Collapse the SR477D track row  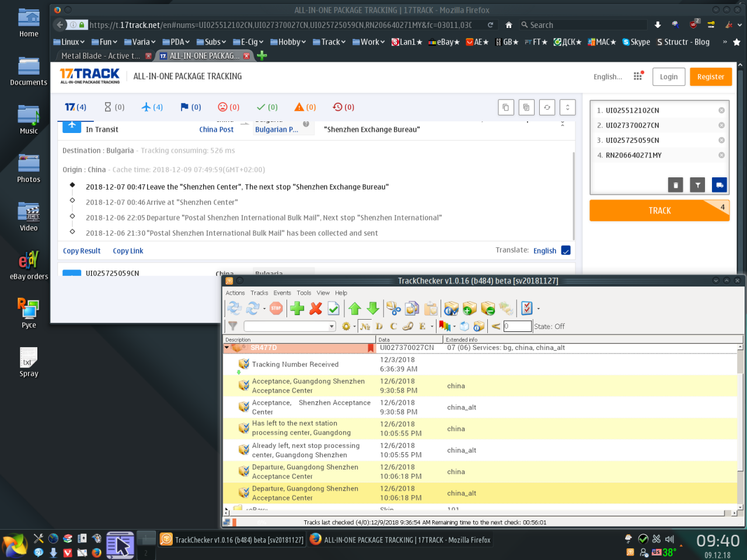point(227,348)
